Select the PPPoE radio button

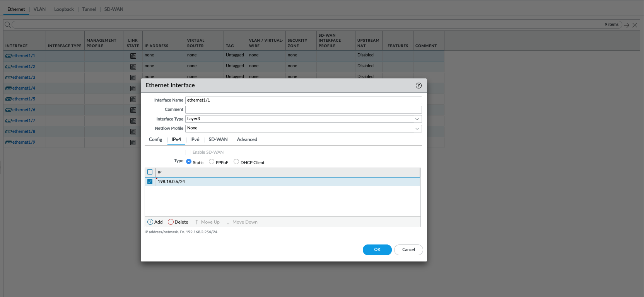[x=212, y=162]
